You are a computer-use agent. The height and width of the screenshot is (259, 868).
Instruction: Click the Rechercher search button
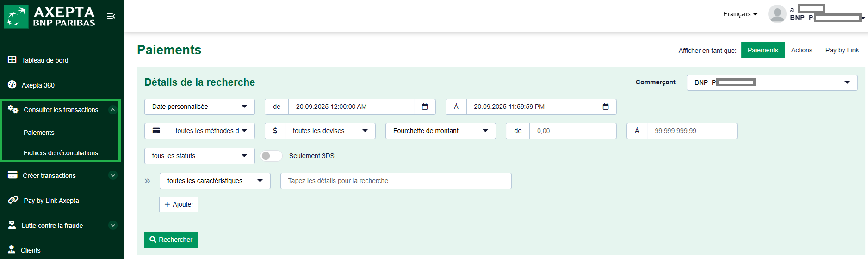pyautogui.click(x=171, y=240)
